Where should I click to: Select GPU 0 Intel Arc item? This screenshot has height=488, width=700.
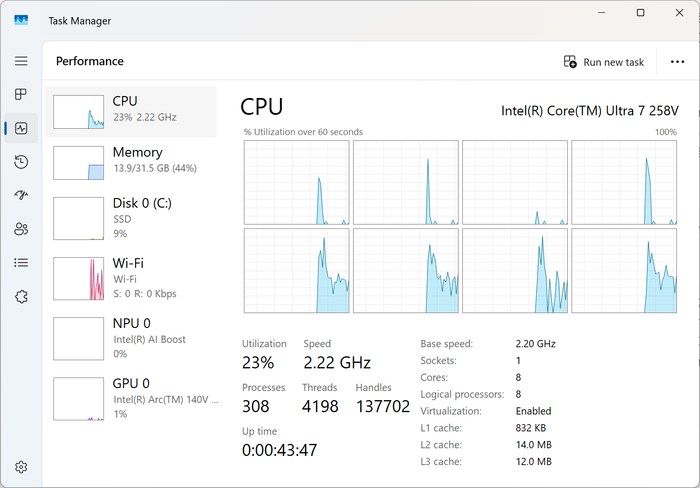[x=131, y=399]
